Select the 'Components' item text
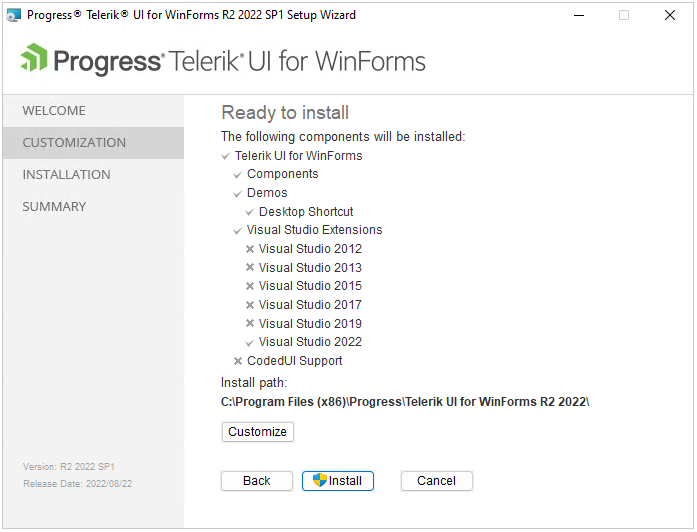This screenshot has width=697, height=532. coord(283,174)
